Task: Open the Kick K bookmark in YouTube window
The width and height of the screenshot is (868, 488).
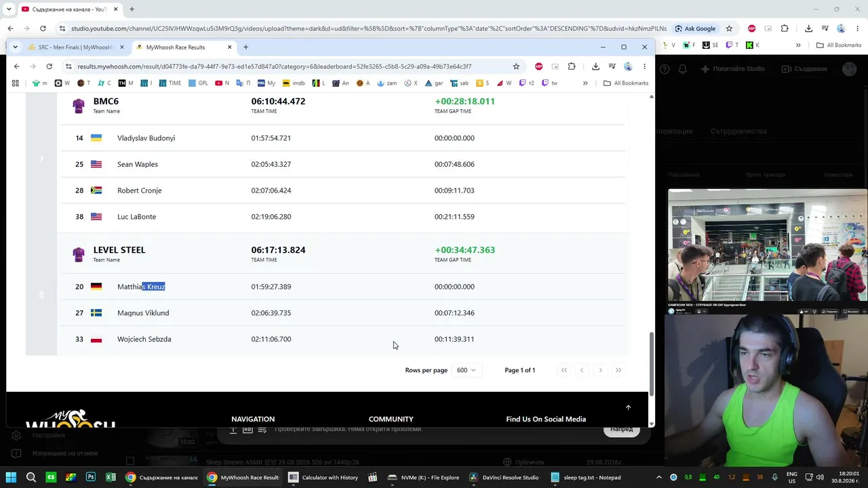Action: click(x=752, y=45)
